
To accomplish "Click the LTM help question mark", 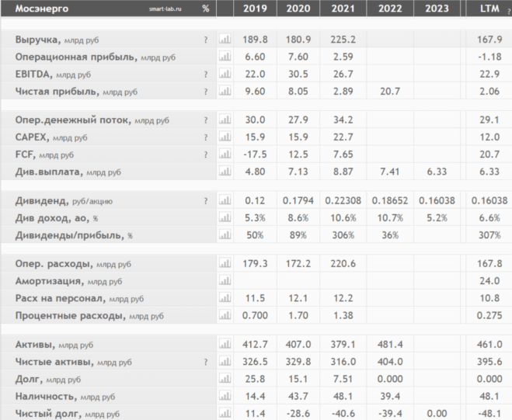I will pos(509,11).
